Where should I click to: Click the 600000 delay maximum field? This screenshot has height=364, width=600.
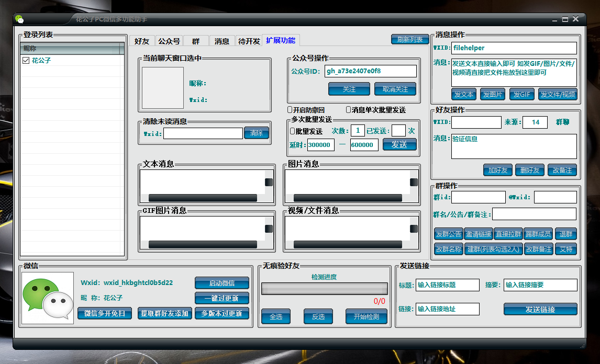364,144
